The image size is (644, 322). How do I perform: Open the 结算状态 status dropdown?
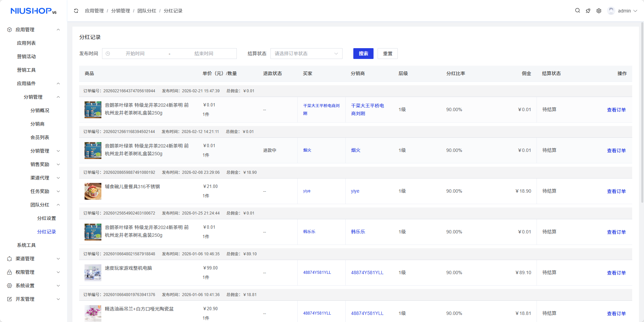(x=306, y=54)
